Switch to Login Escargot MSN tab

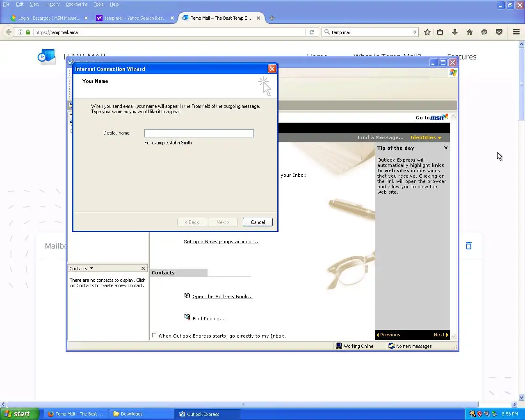coord(49,18)
